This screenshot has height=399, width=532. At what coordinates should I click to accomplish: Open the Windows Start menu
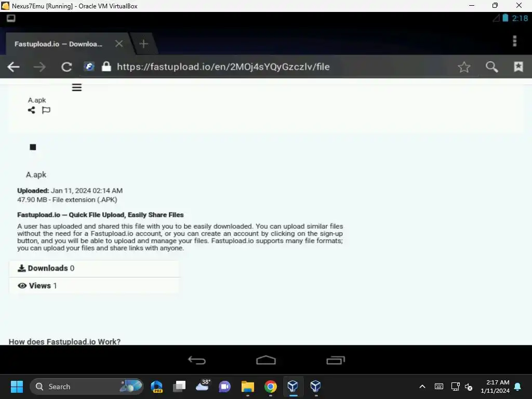[17, 387]
